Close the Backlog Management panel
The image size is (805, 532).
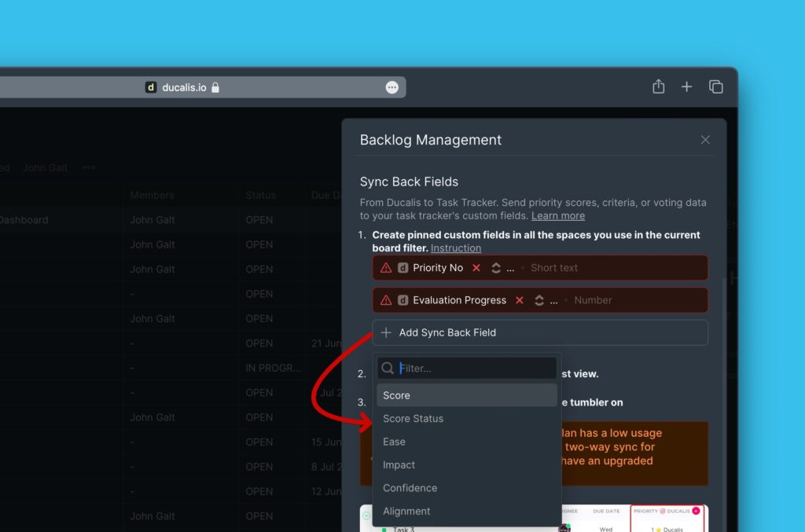(x=705, y=140)
